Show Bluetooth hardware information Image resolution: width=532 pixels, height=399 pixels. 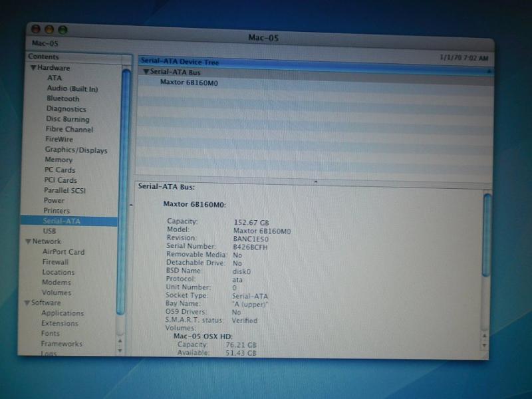[x=63, y=98]
